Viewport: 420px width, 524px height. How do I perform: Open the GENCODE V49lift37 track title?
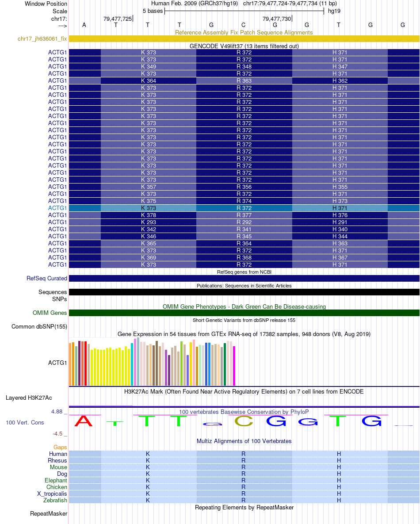coord(244,46)
